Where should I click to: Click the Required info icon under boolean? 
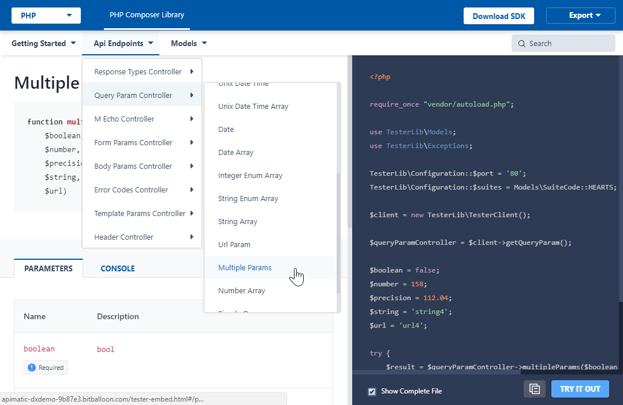click(x=32, y=368)
